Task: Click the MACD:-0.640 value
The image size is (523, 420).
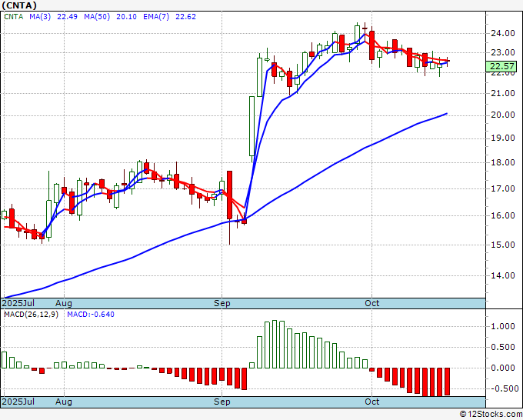Action: coord(91,315)
